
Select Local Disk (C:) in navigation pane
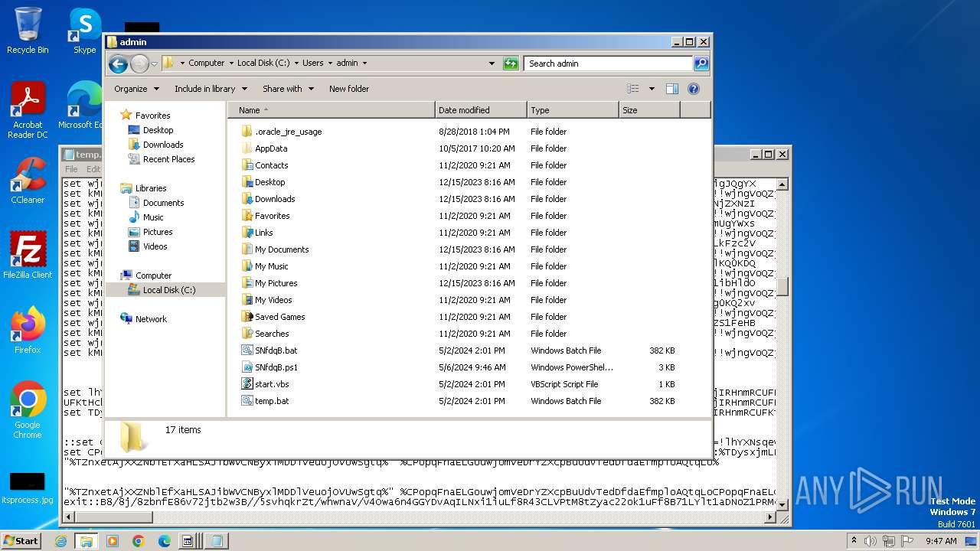(168, 290)
